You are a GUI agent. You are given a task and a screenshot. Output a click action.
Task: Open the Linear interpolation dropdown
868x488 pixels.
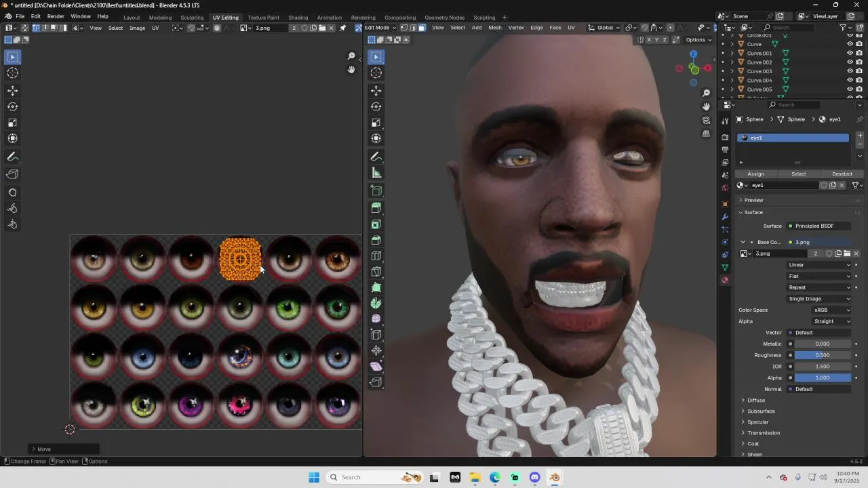[819, 265]
